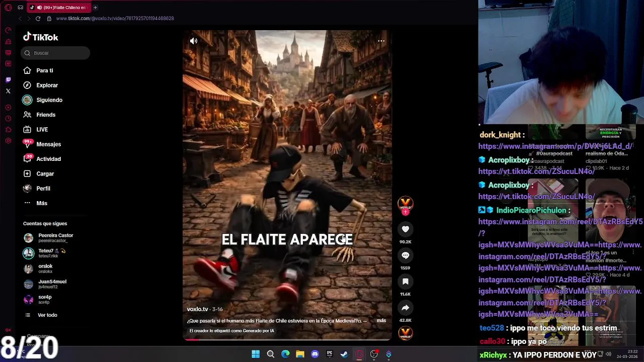This screenshot has width=644, height=362.
Task: Open File Explorer from taskbar
Action: point(300,354)
